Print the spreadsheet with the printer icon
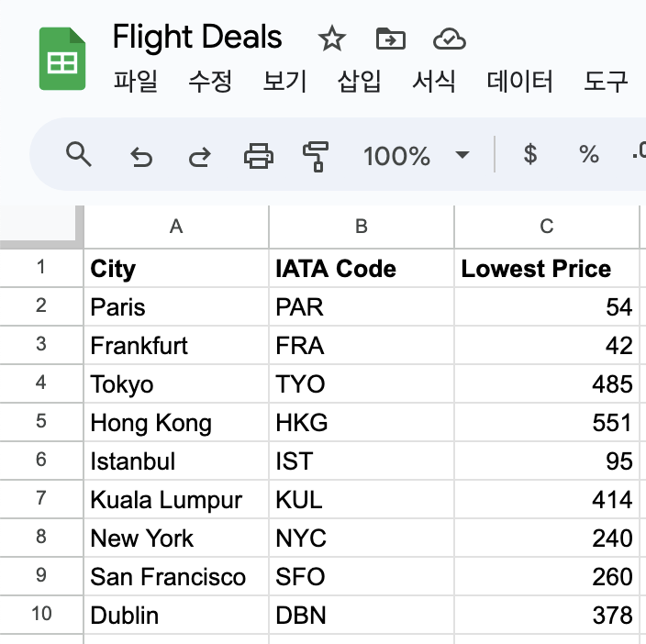Viewport: 646px width, 644px height. (x=258, y=156)
